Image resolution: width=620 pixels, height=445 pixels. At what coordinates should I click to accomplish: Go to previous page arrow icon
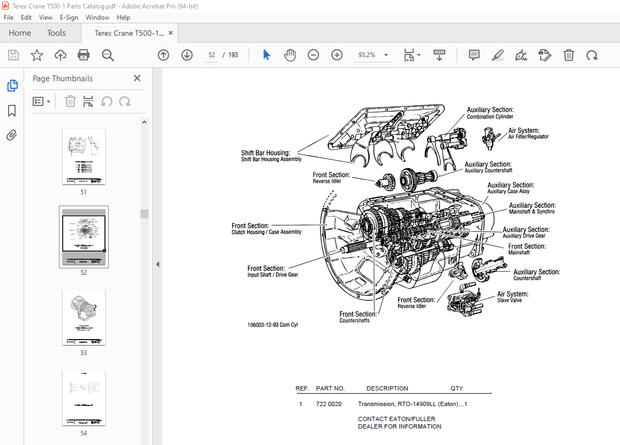[x=163, y=55]
